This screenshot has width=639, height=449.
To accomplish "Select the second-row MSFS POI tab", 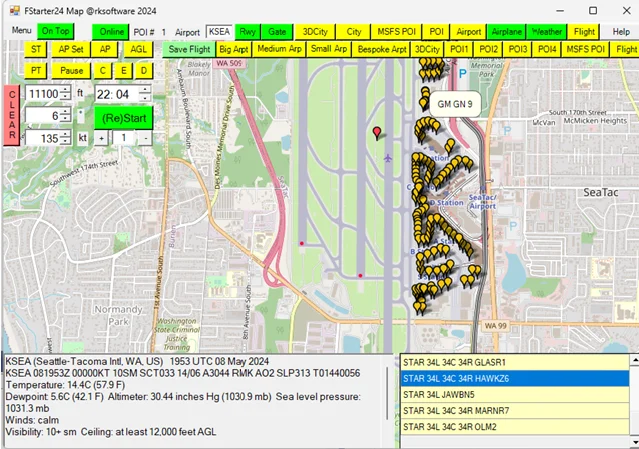I will point(585,49).
